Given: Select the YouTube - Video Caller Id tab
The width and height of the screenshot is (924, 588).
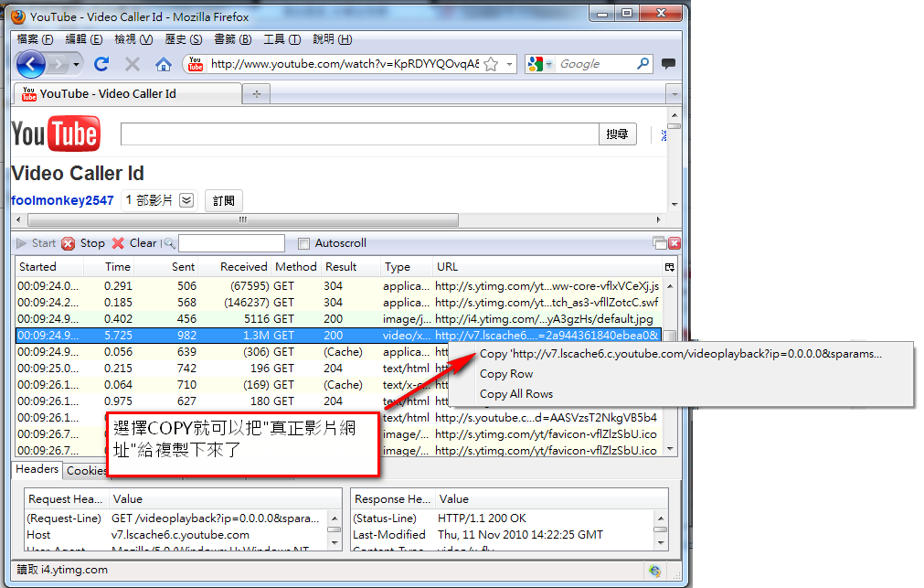Looking at the screenshot, I should [x=127, y=94].
